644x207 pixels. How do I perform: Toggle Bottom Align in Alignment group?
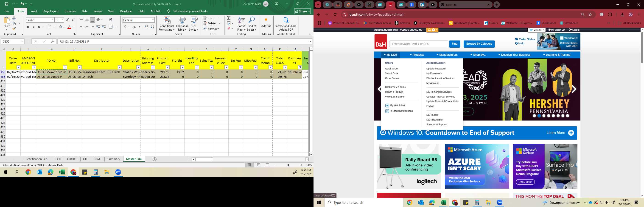(x=92, y=20)
